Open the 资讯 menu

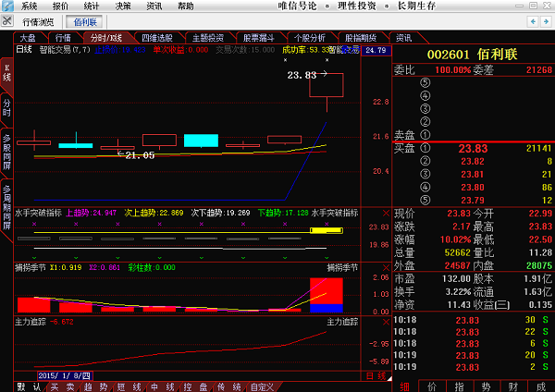tap(154, 6)
